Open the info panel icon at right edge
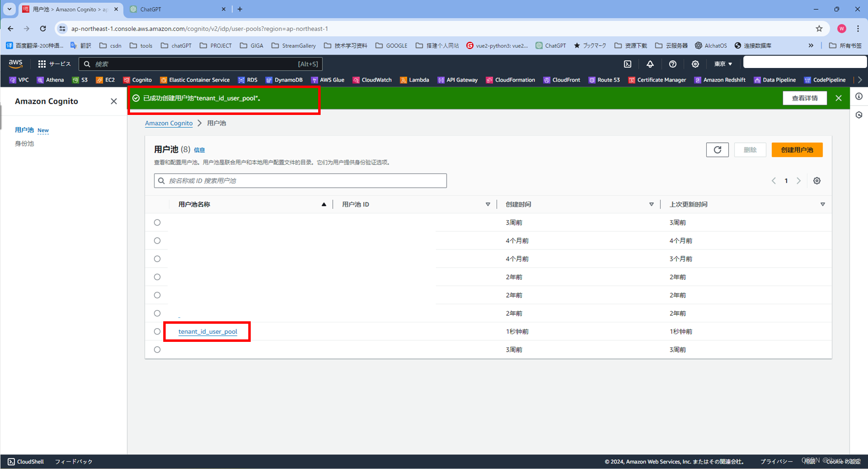 point(859,96)
